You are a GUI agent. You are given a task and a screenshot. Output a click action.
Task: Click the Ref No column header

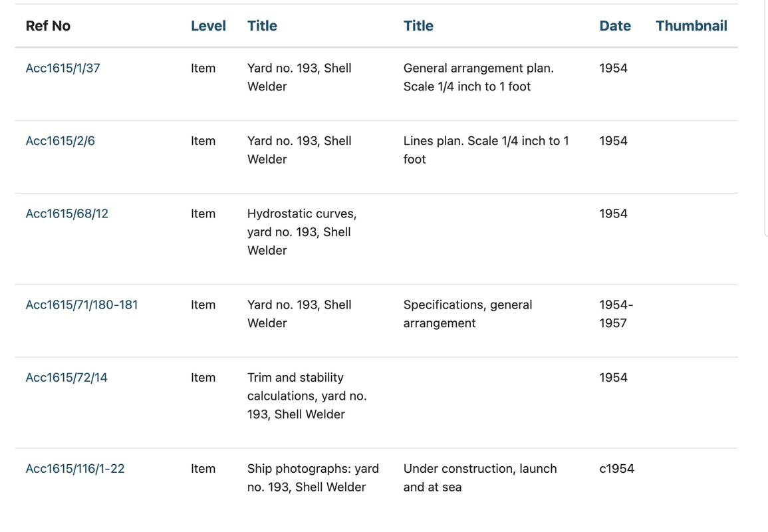point(48,26)
